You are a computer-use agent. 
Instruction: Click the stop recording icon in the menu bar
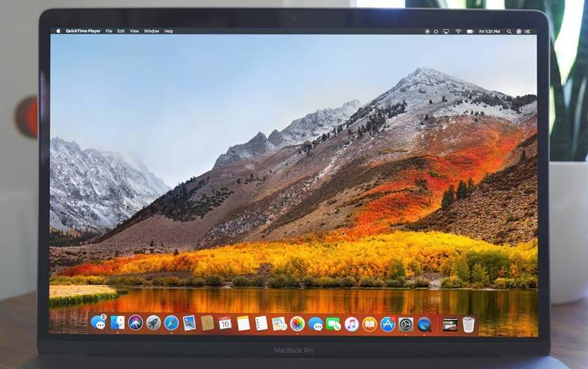pyautogui.click(x=427, y=31)
